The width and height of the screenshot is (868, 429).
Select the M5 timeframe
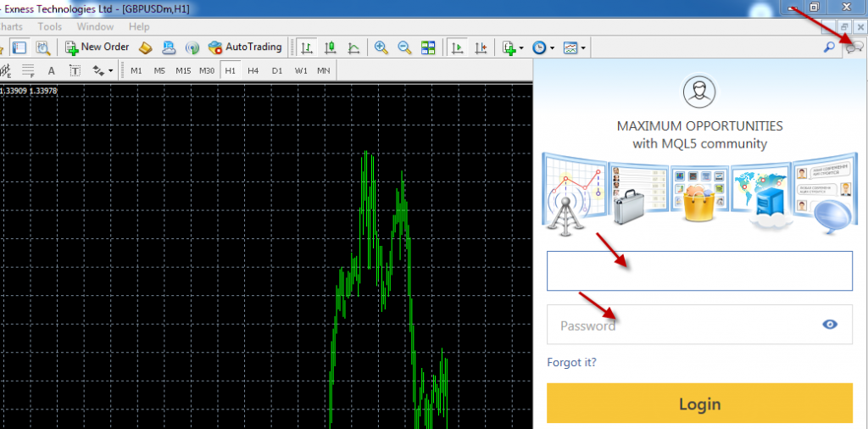159,71
